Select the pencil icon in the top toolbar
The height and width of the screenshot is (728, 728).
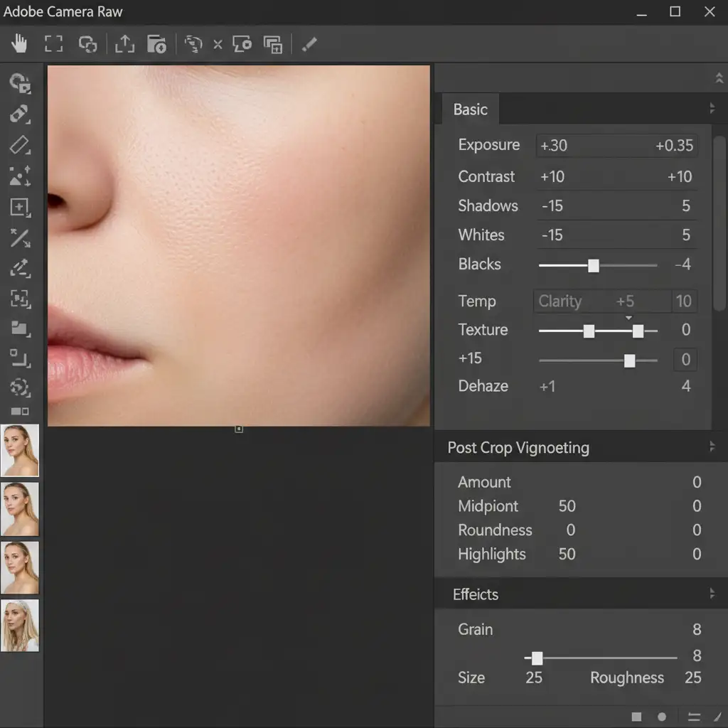coord(308,44)
